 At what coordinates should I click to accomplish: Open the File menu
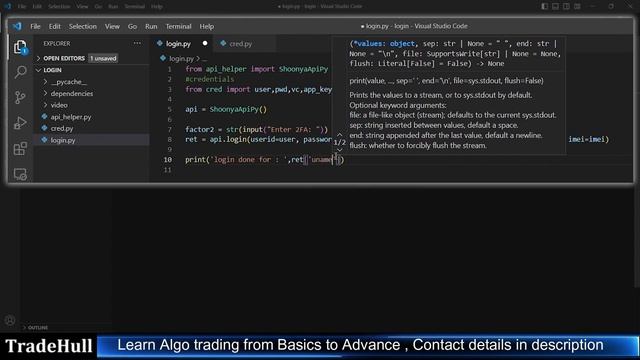pos(35,26)
